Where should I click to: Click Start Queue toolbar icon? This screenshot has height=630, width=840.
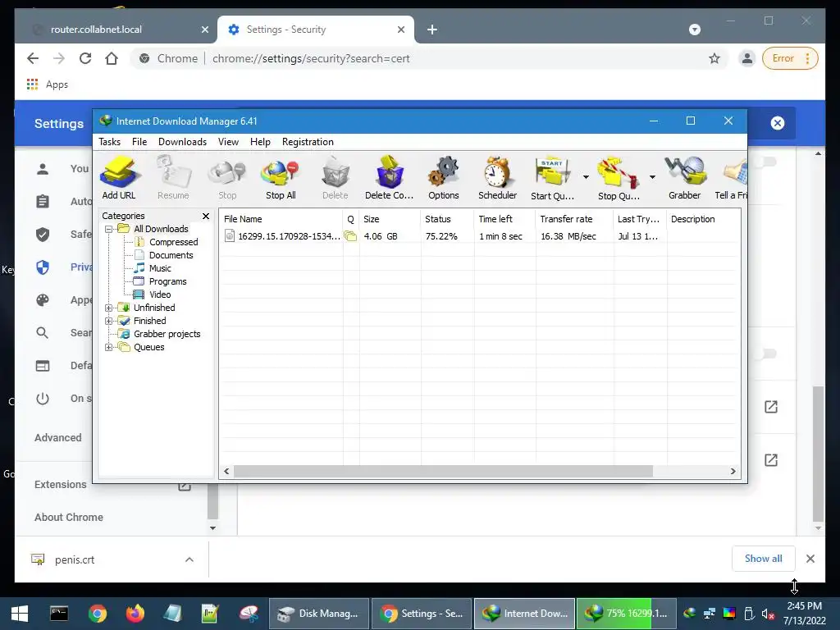click(552, 178)
